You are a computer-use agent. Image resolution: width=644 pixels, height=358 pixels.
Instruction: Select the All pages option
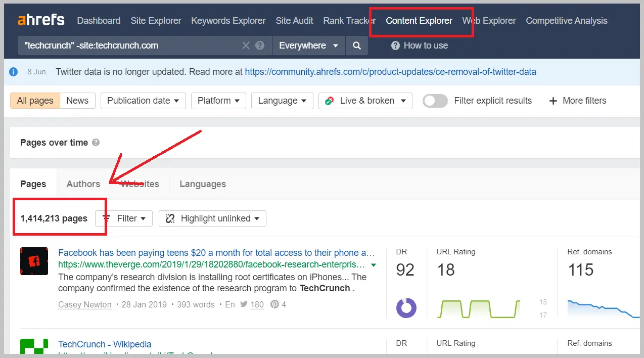pyautogui.click(x=35, y=101)
